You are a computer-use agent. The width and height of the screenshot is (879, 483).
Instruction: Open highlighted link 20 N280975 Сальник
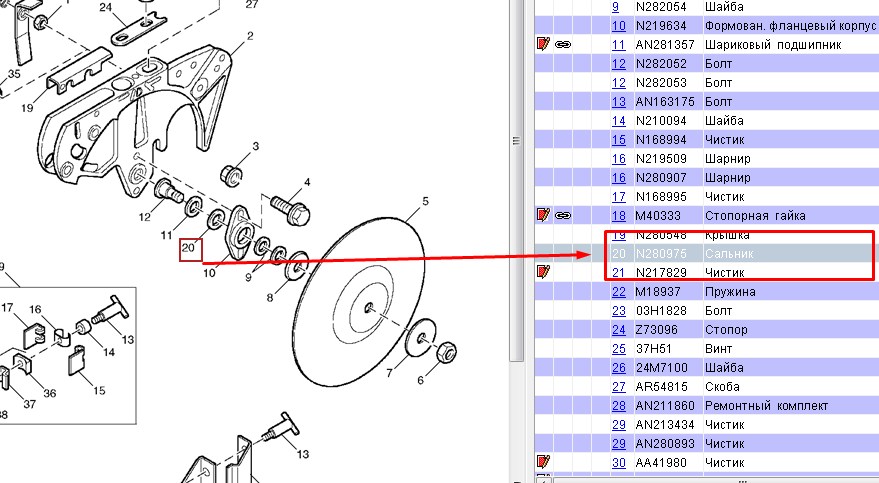coord(618,254)
